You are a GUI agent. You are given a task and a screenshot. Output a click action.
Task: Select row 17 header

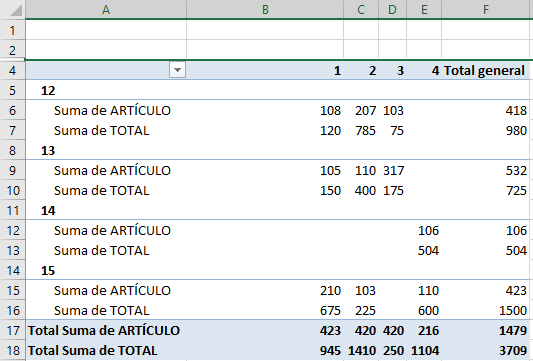coord(13,330)
